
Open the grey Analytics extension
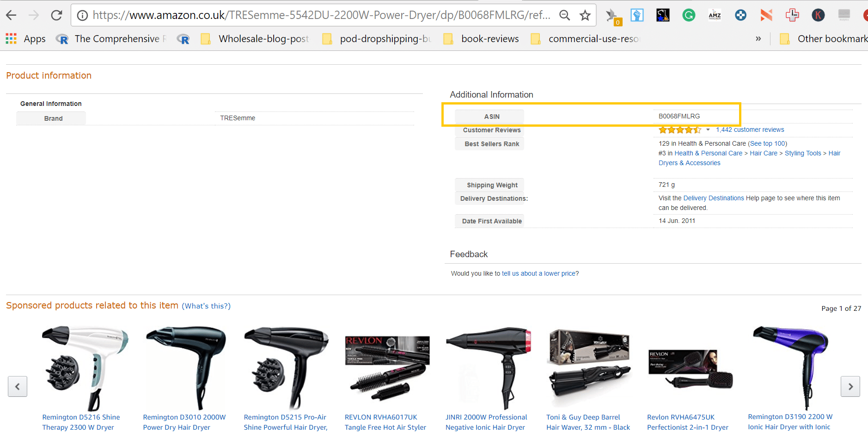[x=844, y=15]
